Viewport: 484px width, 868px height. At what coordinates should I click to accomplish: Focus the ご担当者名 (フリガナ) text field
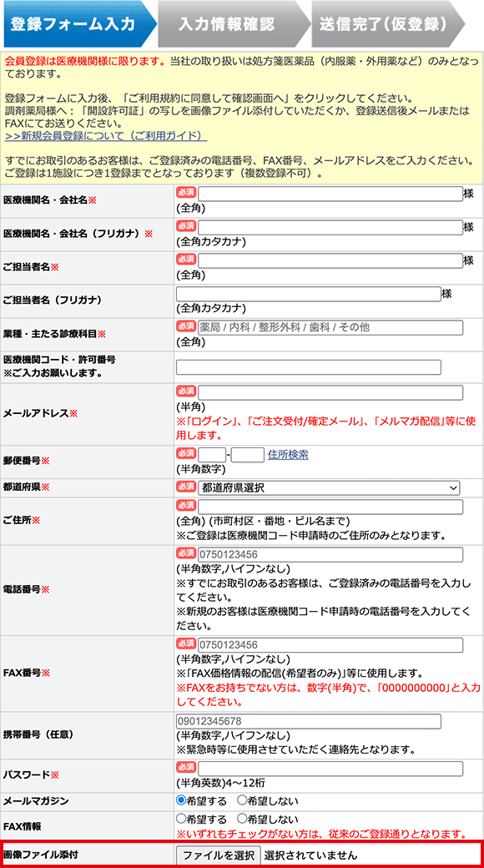309,294
